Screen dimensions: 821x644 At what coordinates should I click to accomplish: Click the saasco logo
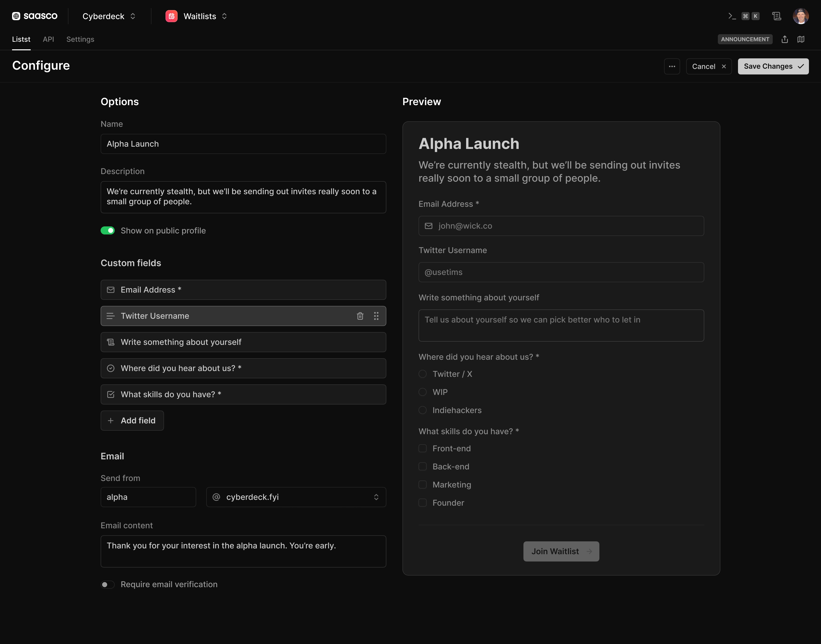(35, 16)
